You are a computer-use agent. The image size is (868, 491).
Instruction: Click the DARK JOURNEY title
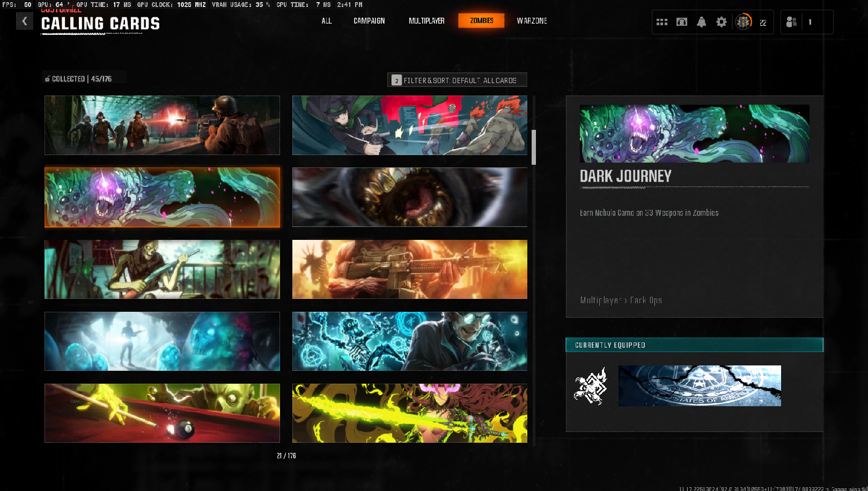[626, 176]
